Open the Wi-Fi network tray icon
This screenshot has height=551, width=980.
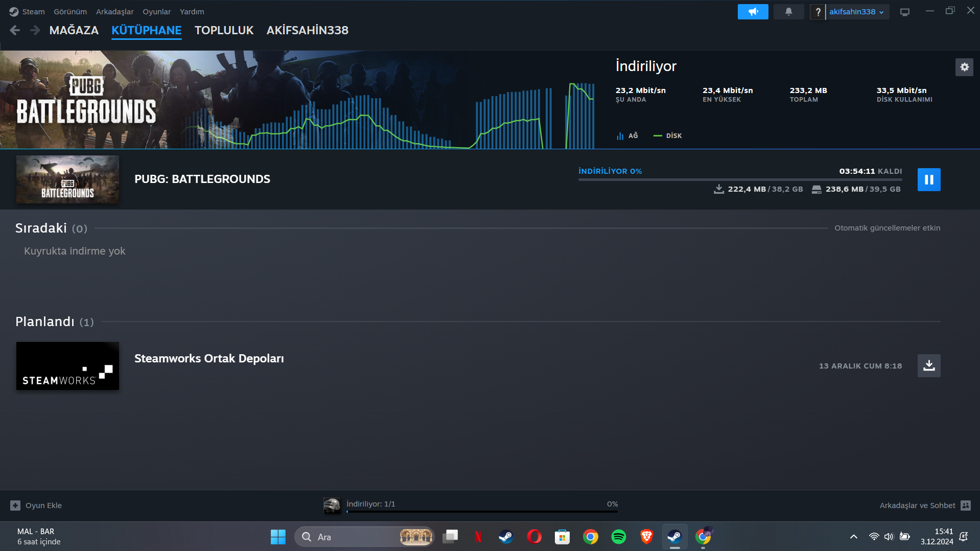pos(874,537)
